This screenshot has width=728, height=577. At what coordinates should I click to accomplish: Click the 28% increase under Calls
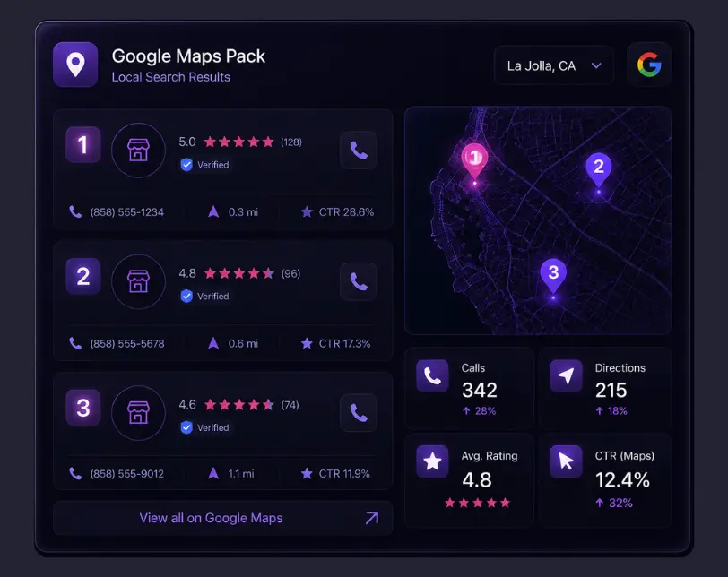coord(479,411)
